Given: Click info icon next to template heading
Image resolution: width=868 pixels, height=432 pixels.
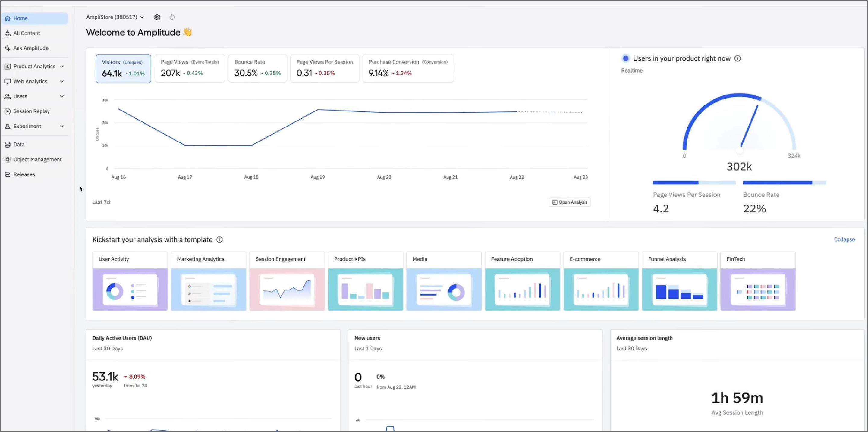Looking at the screenshot, I should tap(219, 239).
